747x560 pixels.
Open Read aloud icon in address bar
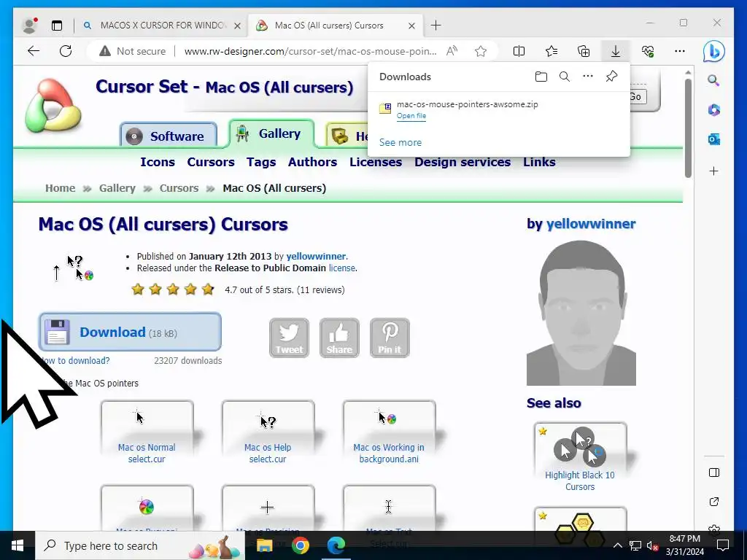coord(452,51)
